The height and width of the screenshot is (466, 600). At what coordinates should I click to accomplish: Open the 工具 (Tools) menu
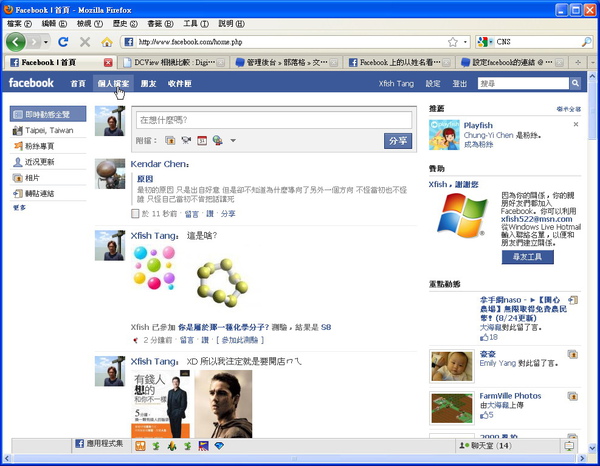tap(196, 24)
